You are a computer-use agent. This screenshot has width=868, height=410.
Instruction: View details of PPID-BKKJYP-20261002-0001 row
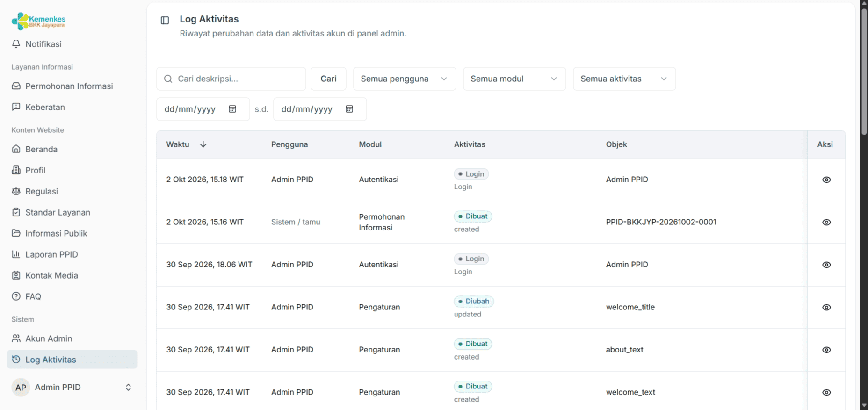pyautogui.click(x=826, y=223)
